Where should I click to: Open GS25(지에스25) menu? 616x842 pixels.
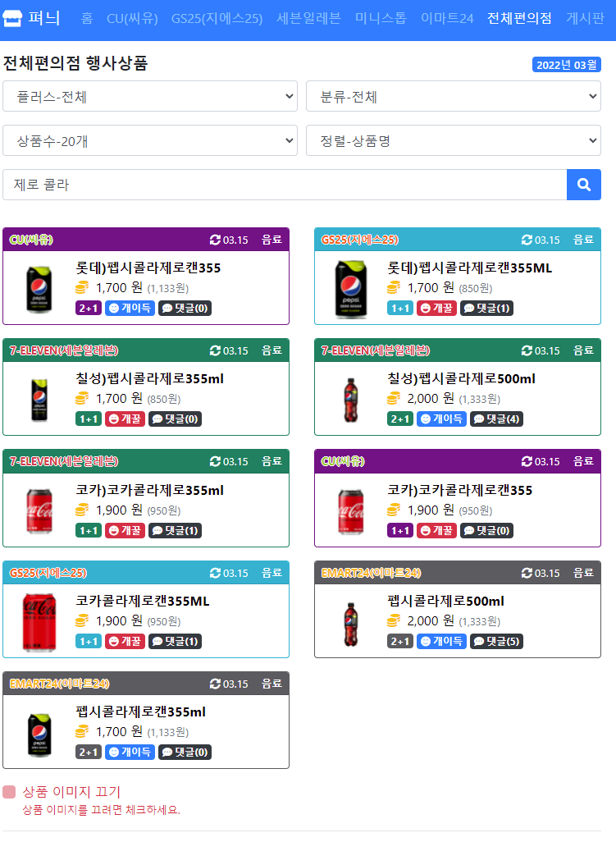(x=217, y=18)
